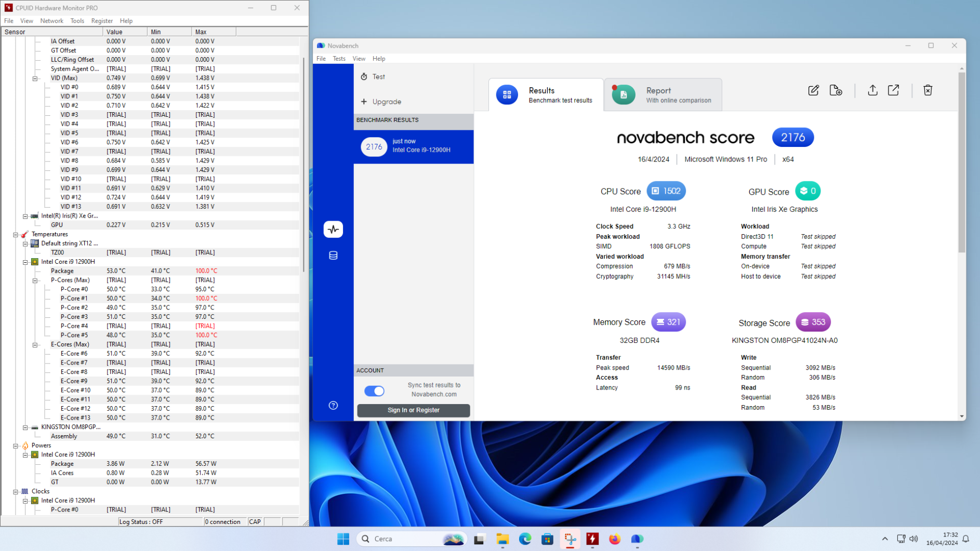Open result in external window icon

click(x=893, y=90)
